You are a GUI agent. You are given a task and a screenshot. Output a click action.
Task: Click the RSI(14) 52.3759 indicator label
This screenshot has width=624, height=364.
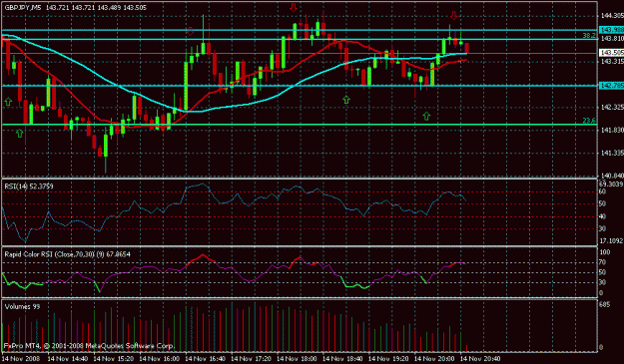[x=29, y=185]
